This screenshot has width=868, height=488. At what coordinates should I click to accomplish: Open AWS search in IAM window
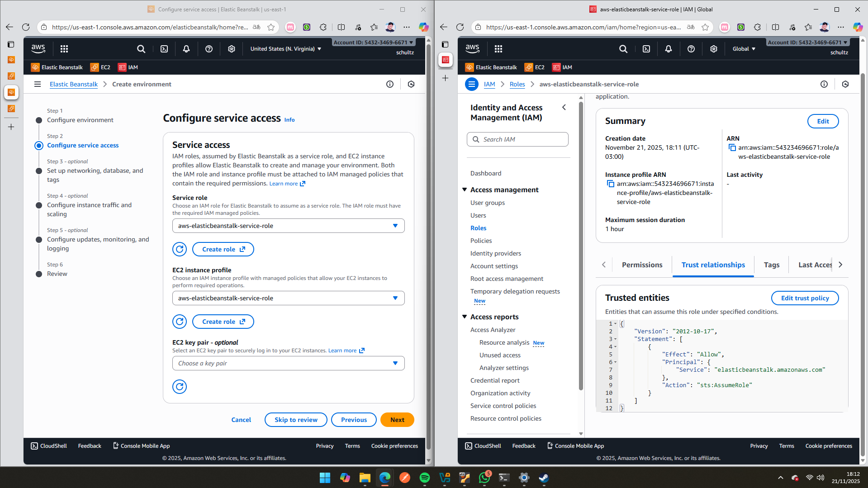pos(623,49)
